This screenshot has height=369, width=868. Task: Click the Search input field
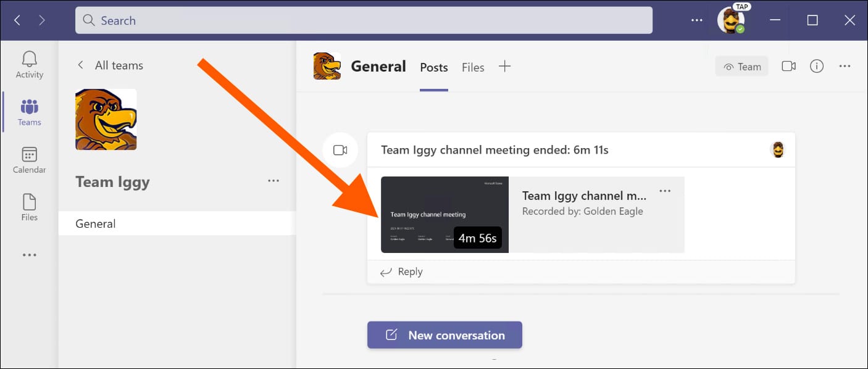364,20
